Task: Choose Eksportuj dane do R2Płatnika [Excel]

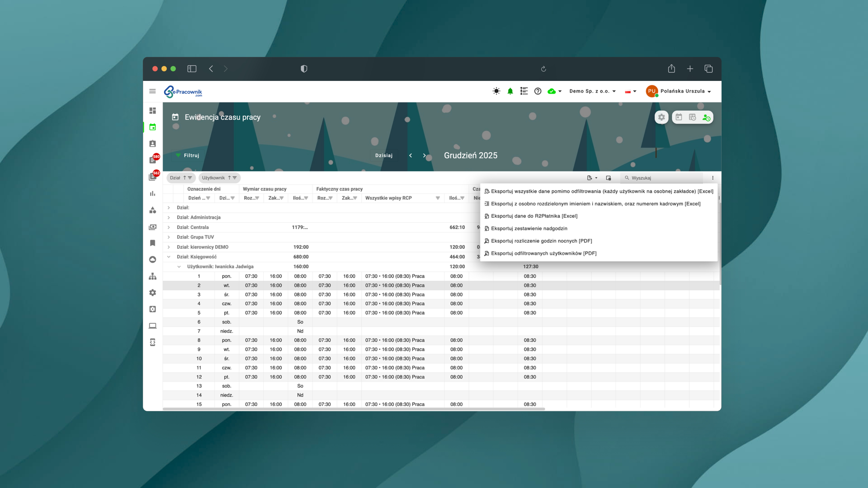Action: point(534,216)
